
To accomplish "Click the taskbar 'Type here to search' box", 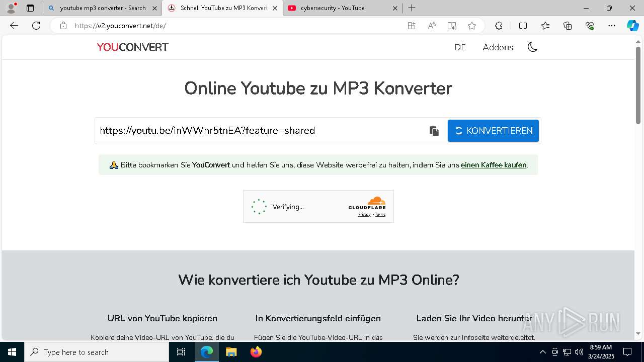I will (97, 352).
